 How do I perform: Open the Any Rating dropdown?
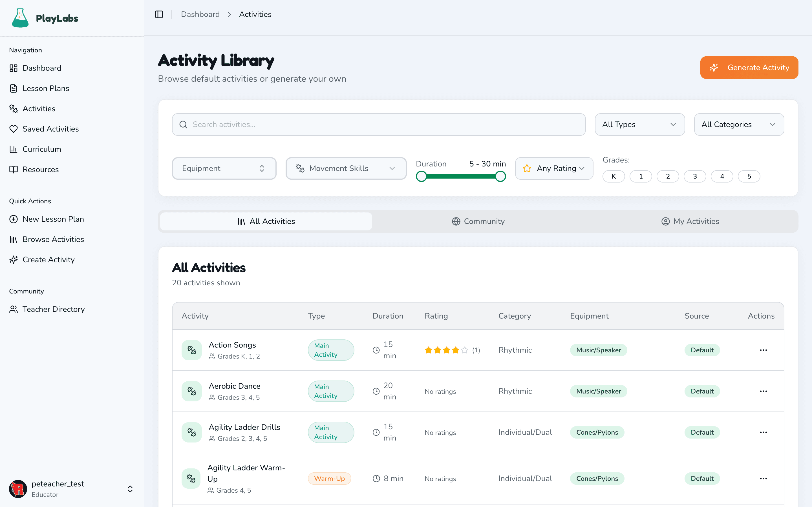coord(554,168)
